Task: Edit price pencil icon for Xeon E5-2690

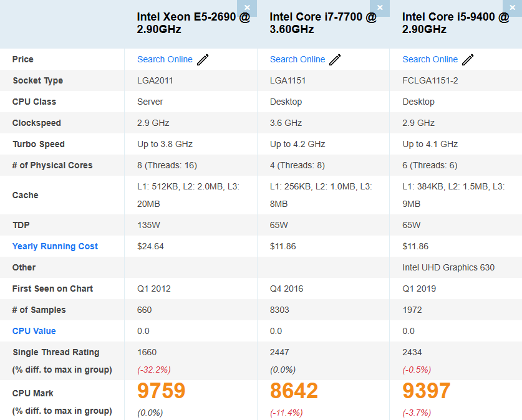Action: tap(203, 60)
